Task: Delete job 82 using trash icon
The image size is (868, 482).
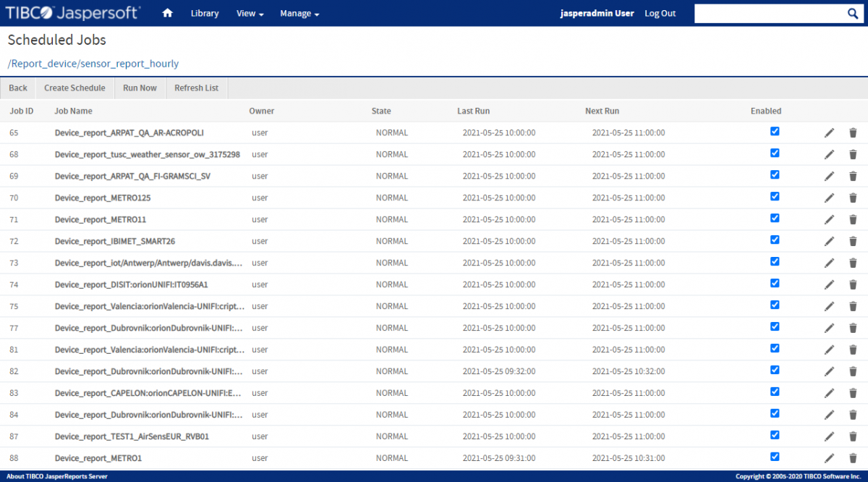Action: [853, 371]
